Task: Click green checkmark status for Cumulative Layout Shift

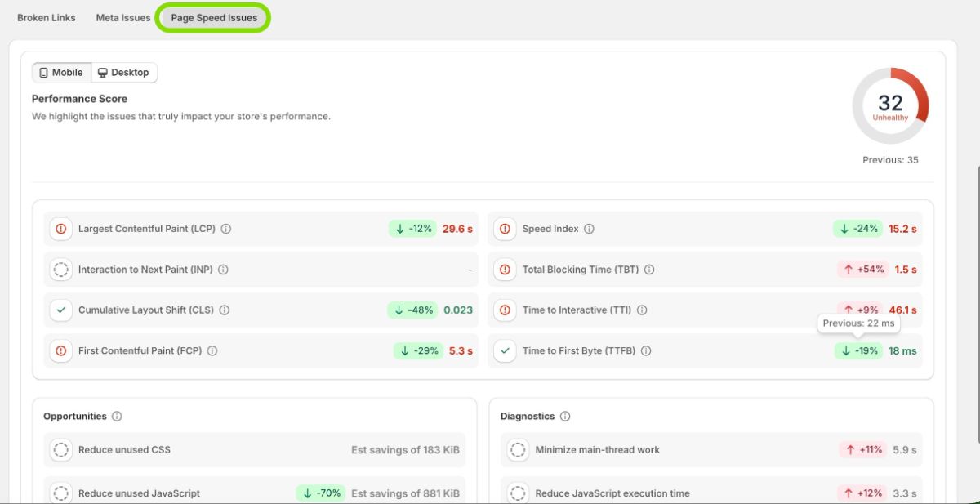Action: pyautogui.click(x=60, y=310)
